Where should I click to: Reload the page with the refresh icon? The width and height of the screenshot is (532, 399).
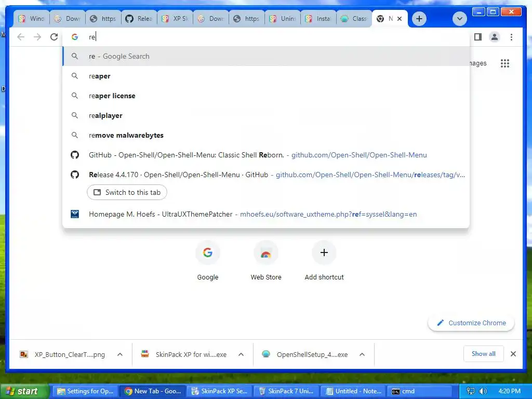pyautogui.click(x=54, y=37)
